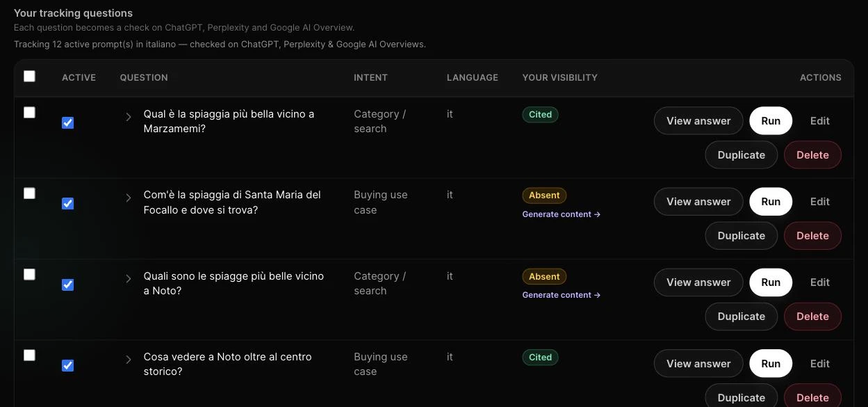The image size is (868, 407).
Task: Click the Absent badge on the Focallo row
Action: click(544, 195)
